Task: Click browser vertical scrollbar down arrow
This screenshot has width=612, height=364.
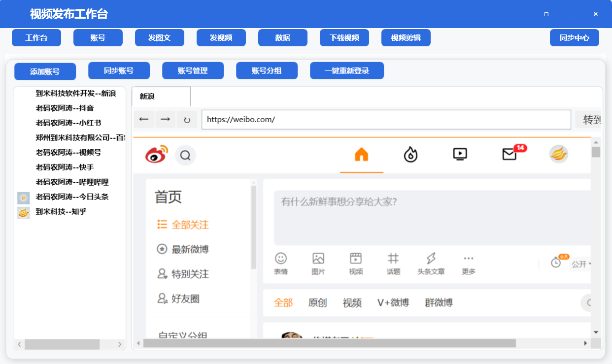Action: 596,332
